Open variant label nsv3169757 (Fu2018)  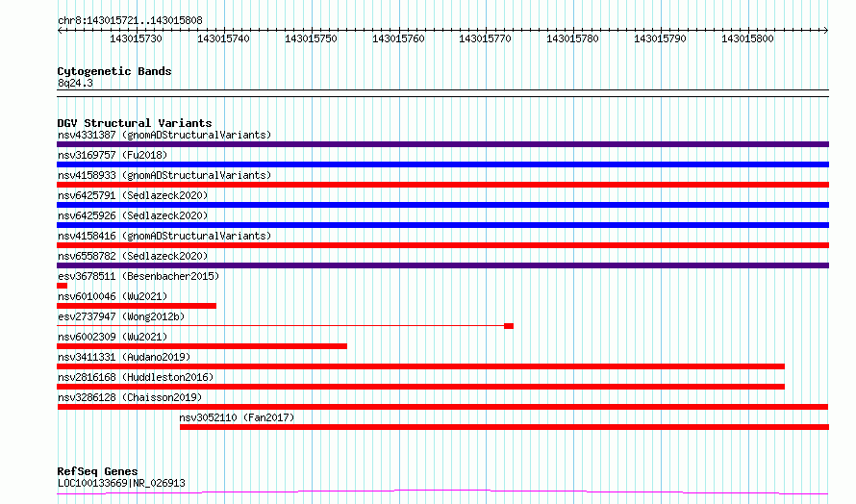pyautogui.click(x=113, y=155)
